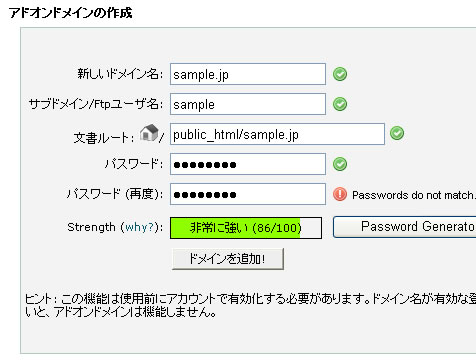Focus the サブドメイン/Ftpユーザ名 input field
The image size is (476, 362).
click(248, 104)
